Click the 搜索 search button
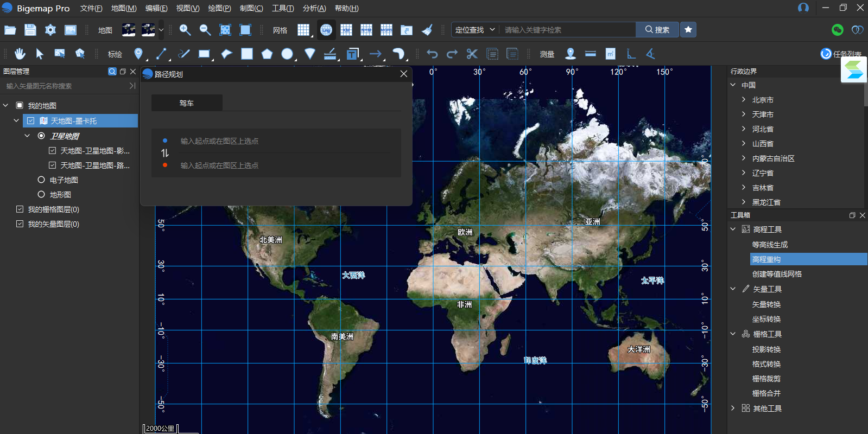Image resolution: width=868 pixels, height=434 pixels. (x=657, y=30)
